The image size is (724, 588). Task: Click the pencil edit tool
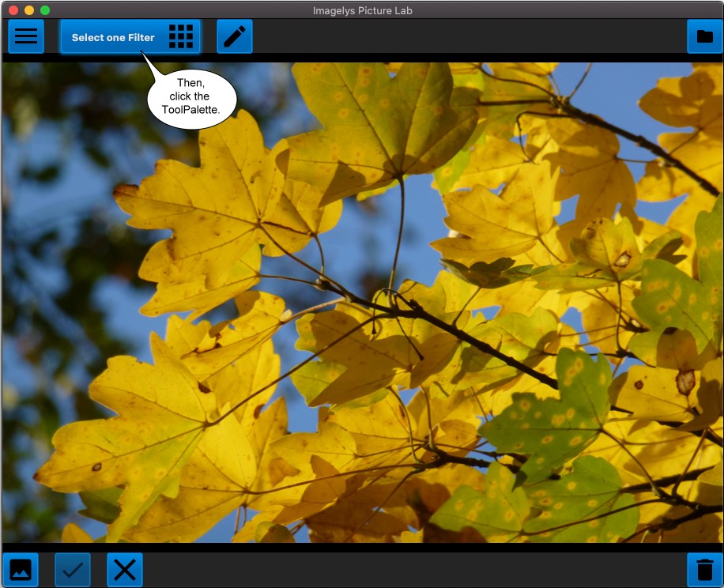[x=235, y=36]
